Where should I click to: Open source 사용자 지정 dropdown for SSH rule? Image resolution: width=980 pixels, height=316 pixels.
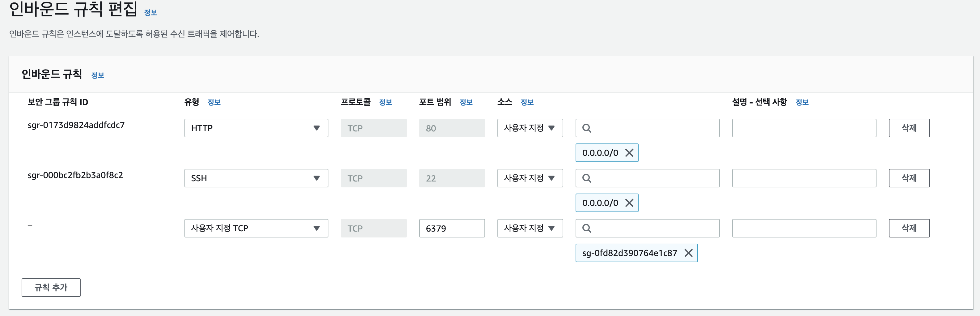[530, 178]
